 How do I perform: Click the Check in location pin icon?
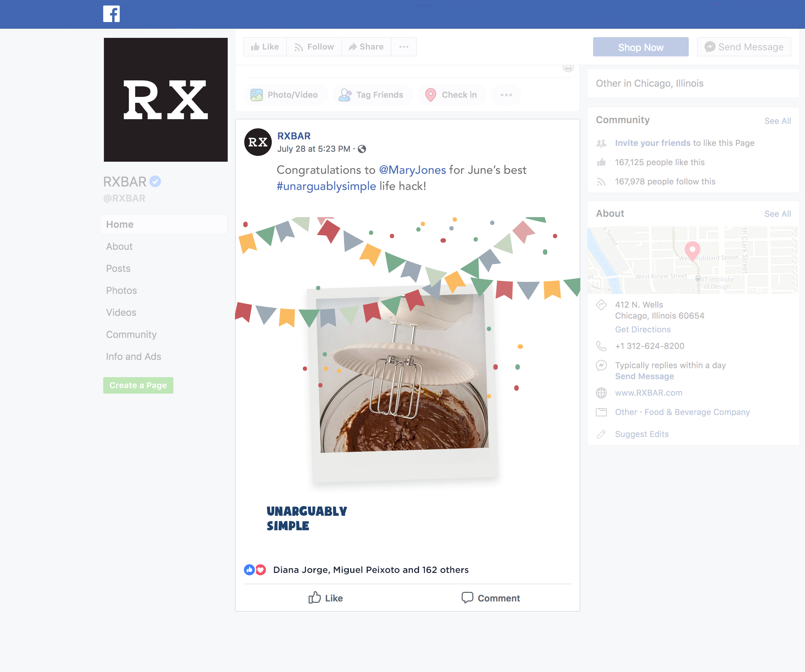[430, 95]
